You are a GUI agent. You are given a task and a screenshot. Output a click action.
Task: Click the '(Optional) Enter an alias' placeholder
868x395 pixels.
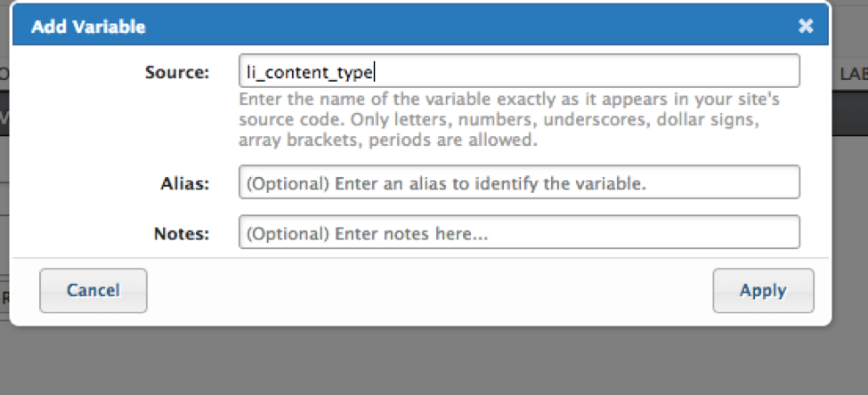click(x=445, y=184)
